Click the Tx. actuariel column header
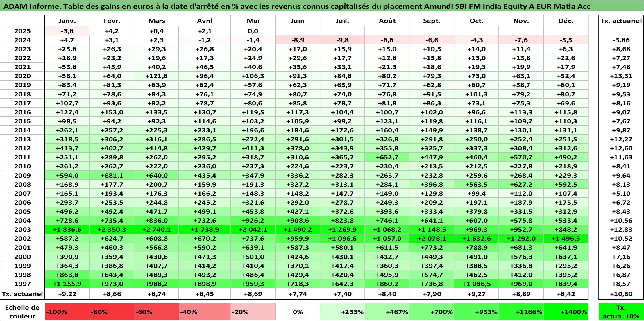 point(621,21)
